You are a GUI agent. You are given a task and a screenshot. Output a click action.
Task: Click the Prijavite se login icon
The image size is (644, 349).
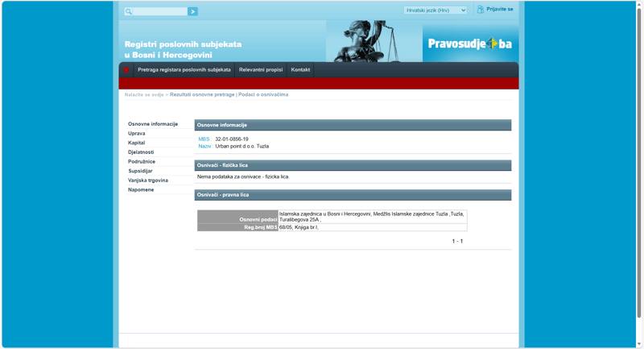[481, 10]
